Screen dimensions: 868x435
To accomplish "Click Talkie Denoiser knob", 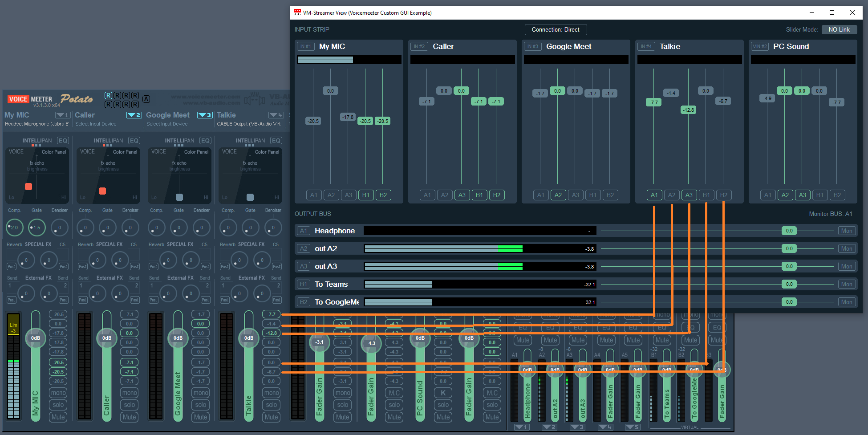I will click(x=273, y=228).
